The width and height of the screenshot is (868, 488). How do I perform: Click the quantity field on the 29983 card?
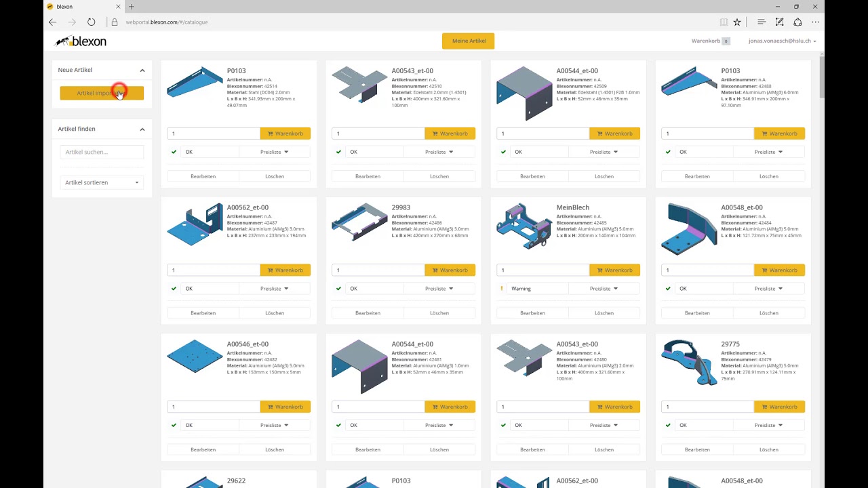point(378,270)
